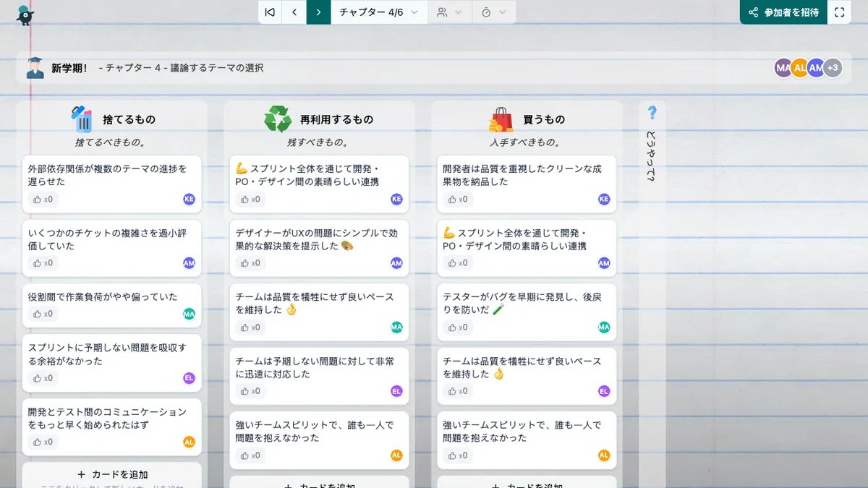Jump to first chapter with skip-back icon
Image resolution: width=868 pixels, height=488 pixels.
click(270, 12)
